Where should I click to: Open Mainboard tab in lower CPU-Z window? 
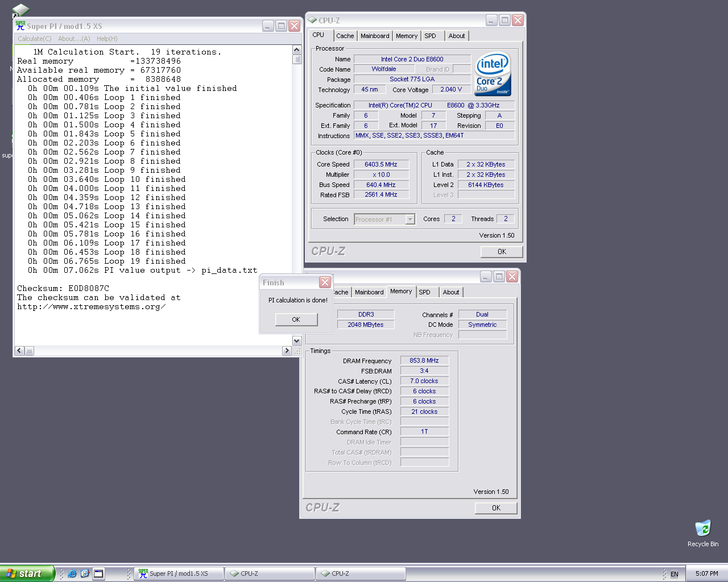pos(369,292)
